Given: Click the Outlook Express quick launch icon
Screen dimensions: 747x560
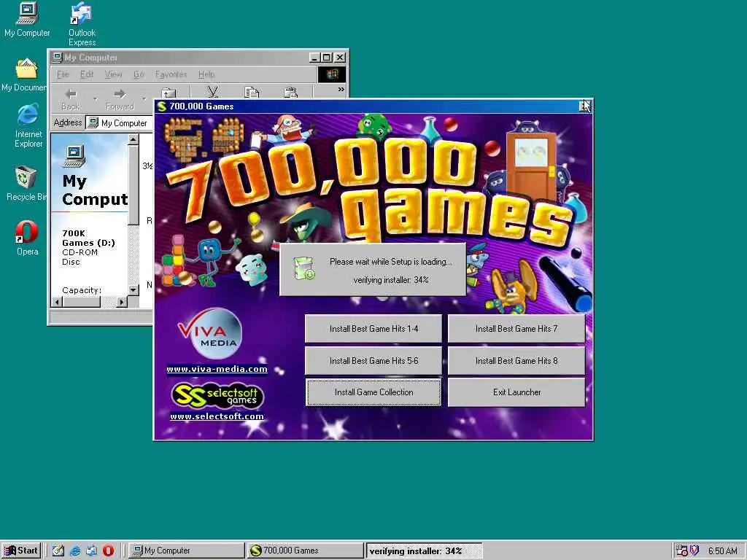Looking at the screenshot, I should 91,551.
